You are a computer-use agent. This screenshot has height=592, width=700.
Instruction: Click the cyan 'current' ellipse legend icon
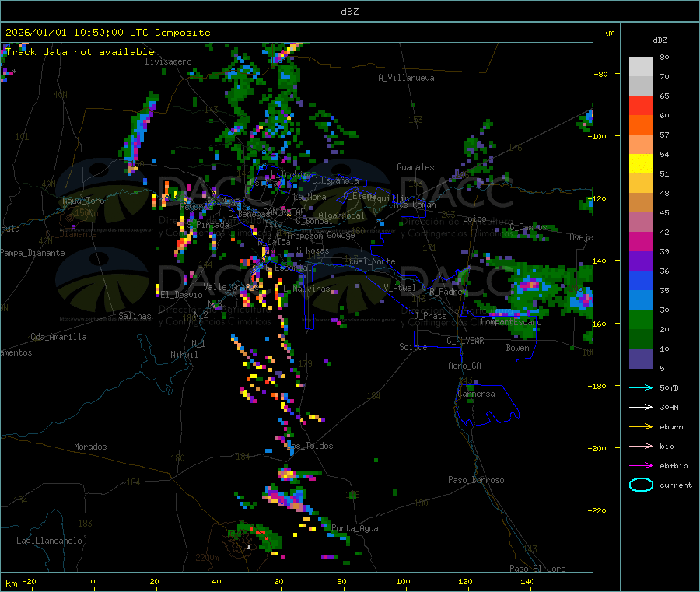pos(641,485)
